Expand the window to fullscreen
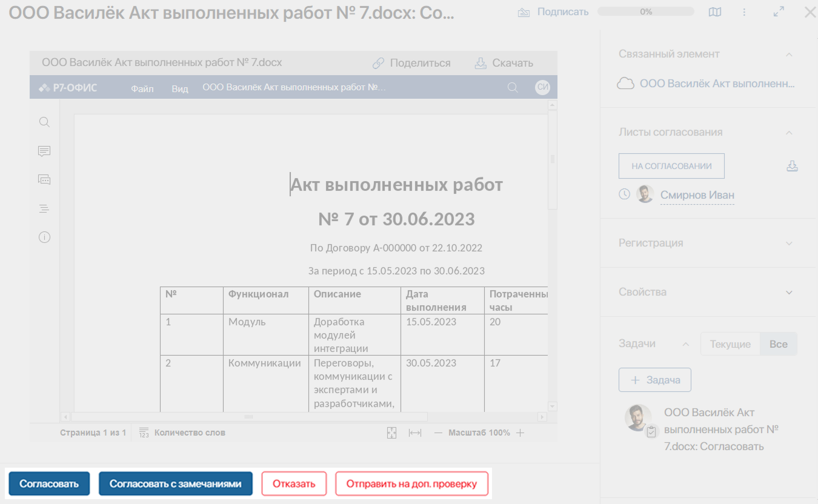 click(779, 12)
